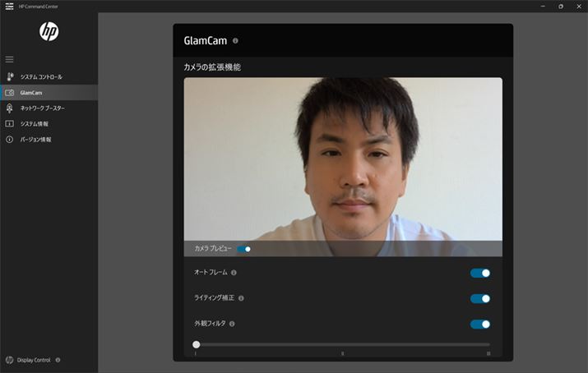Click the HP logo in sidebar

point(49,32)
